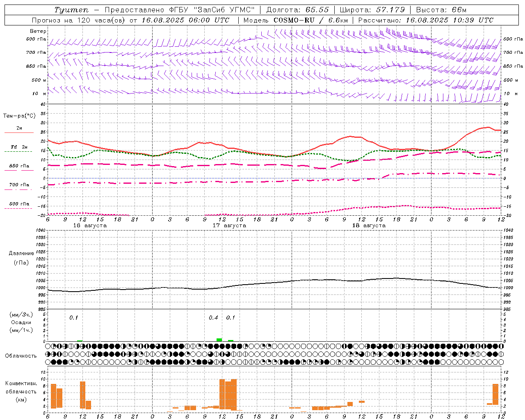Click the "Осадки" precipitation label
This screenshot has height=420, width=525.
coord(21,322)
